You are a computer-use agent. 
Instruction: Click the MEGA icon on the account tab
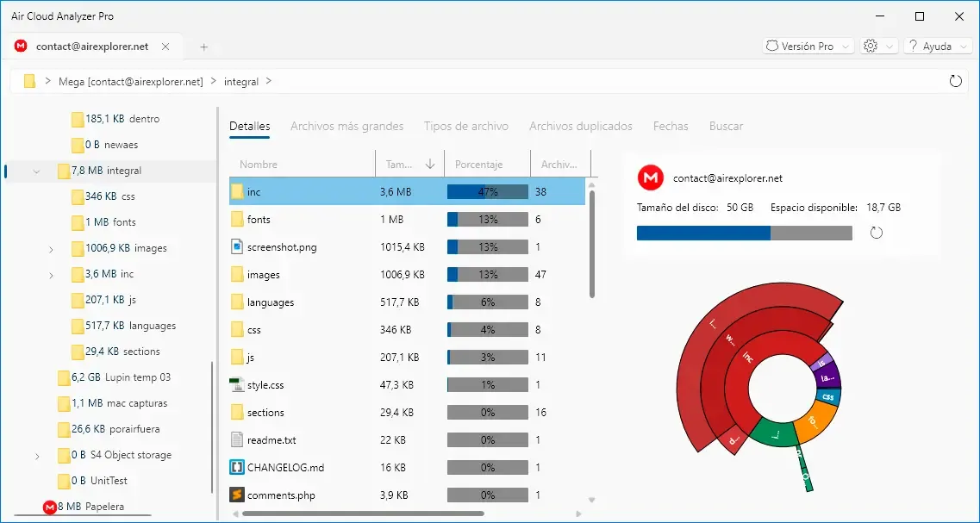click(x=21, y=47)
